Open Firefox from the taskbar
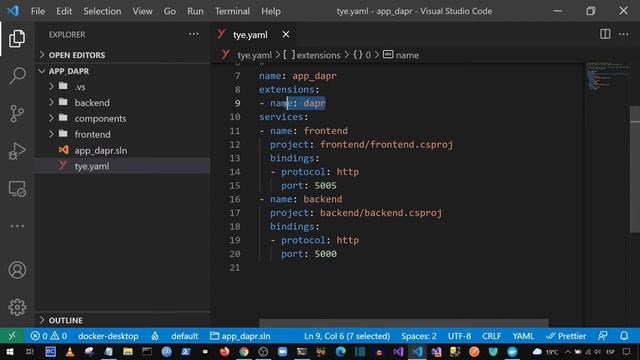 point(224,352)
